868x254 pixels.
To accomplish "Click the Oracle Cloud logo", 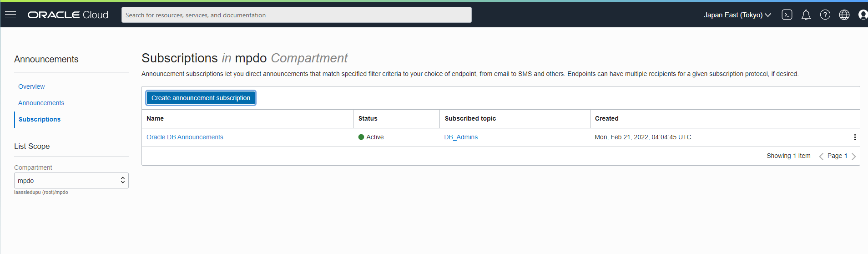I will [68, 15].
